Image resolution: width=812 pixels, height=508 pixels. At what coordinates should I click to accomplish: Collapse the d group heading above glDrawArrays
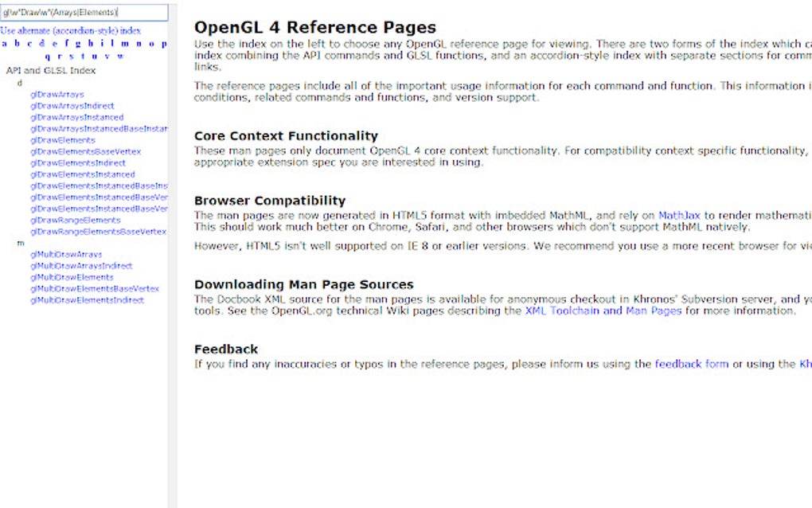(x=20, y=83)
